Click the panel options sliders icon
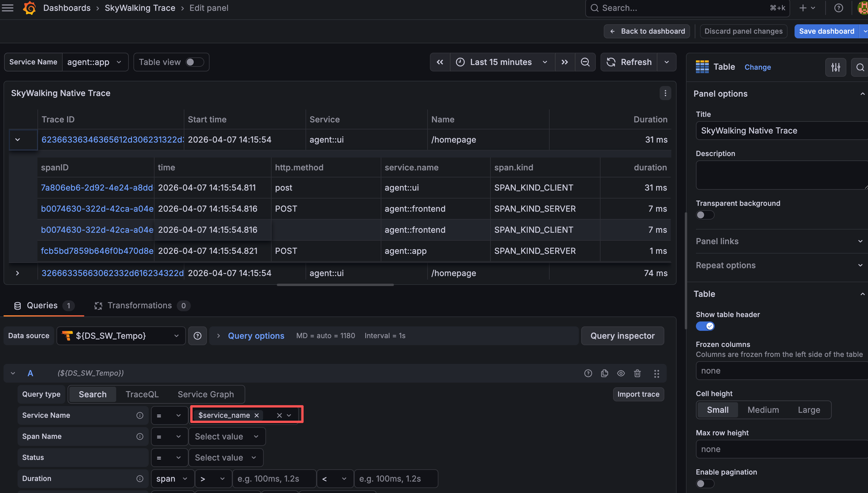 coord(836,67)
